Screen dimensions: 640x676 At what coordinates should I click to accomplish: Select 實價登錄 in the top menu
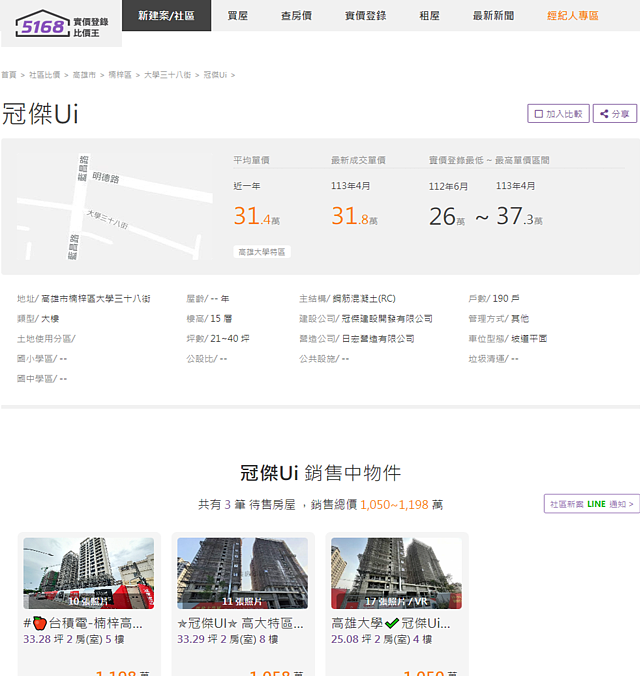[x=365, y=16]
